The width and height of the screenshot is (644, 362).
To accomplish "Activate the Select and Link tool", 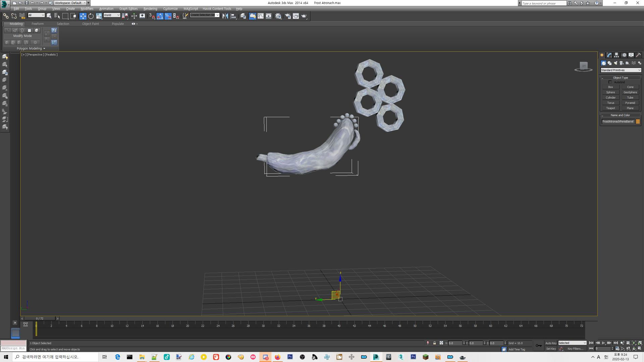I will point(6,16).
